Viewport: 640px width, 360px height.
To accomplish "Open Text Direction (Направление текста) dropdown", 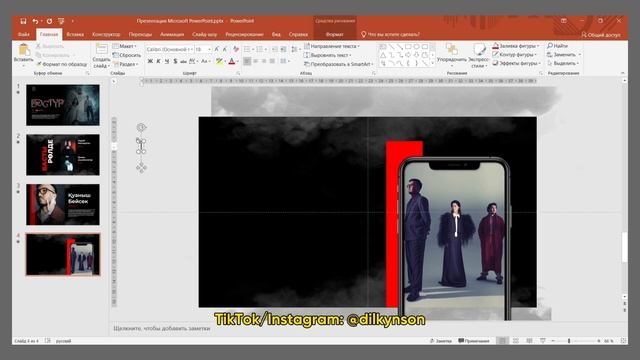I will (x=332, y=46).
